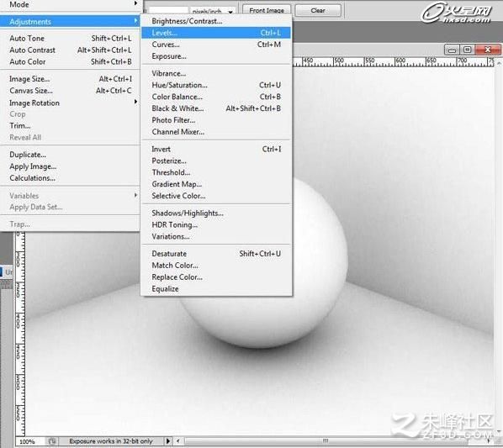Restore the document window size
Screen dimensions: 503x448
468,50
